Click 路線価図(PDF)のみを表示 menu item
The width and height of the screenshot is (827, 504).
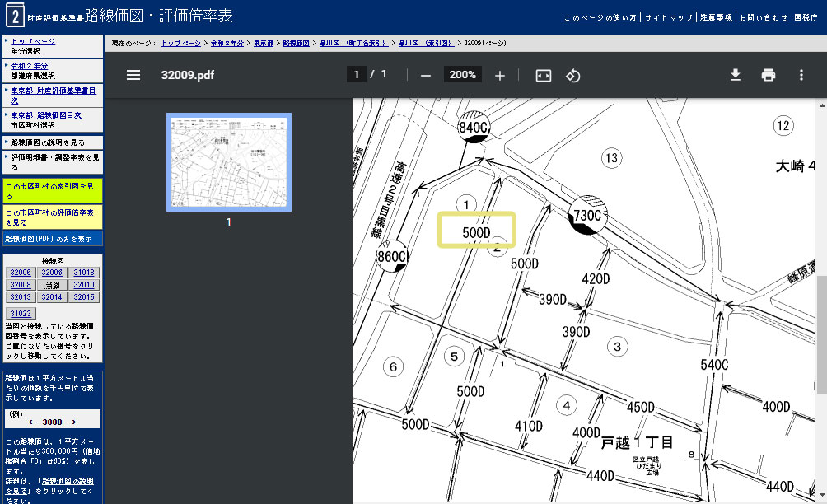tap(52, 239)
